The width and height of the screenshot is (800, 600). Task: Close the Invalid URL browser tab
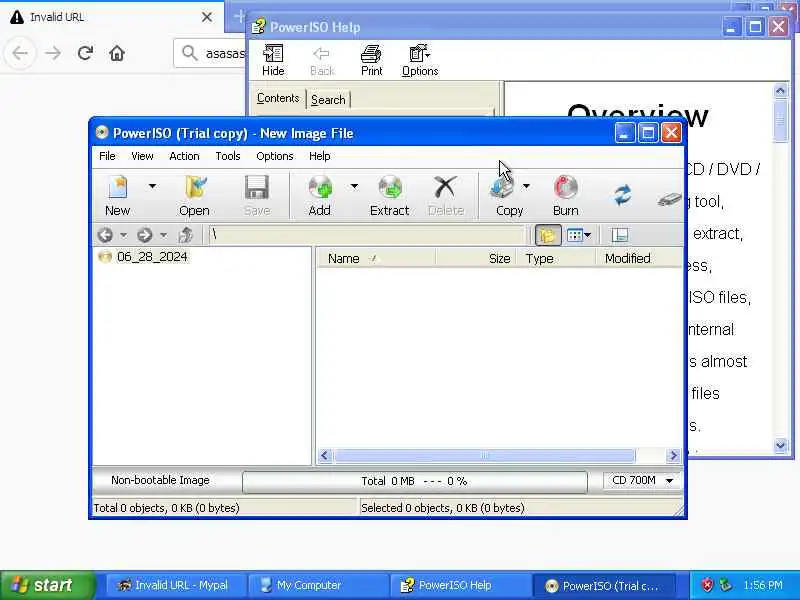coord(207,17)
